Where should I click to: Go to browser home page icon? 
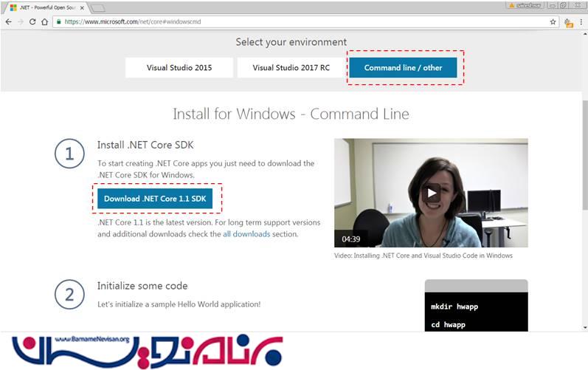44,22
